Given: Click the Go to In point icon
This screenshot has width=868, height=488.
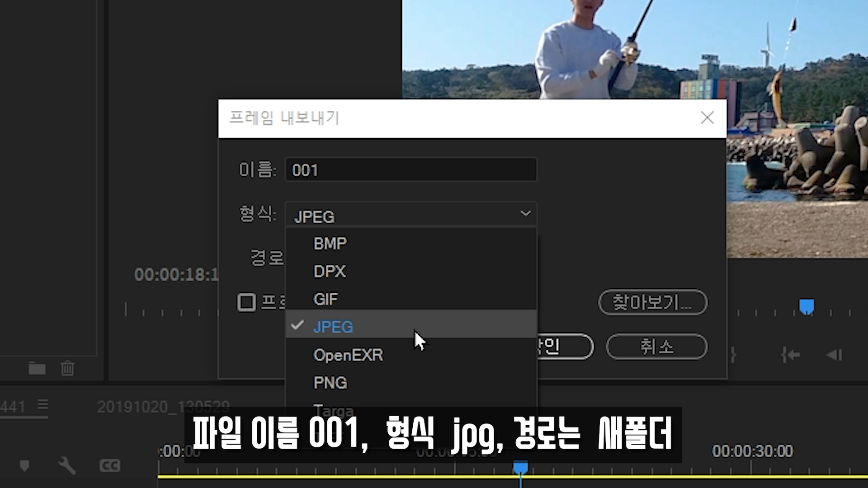Looking at the screenshot, I should coord(790,355).
